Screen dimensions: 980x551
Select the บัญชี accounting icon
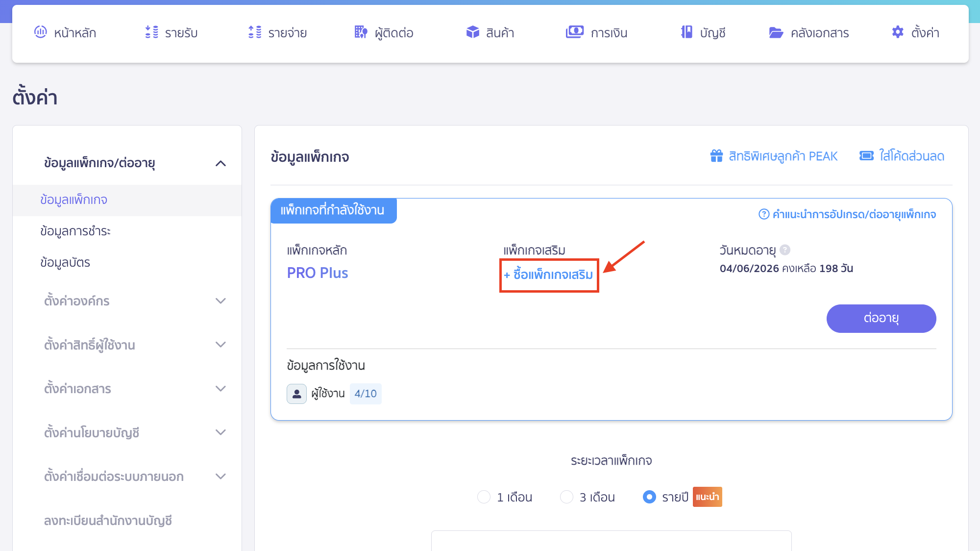click(x=686, y=32)
